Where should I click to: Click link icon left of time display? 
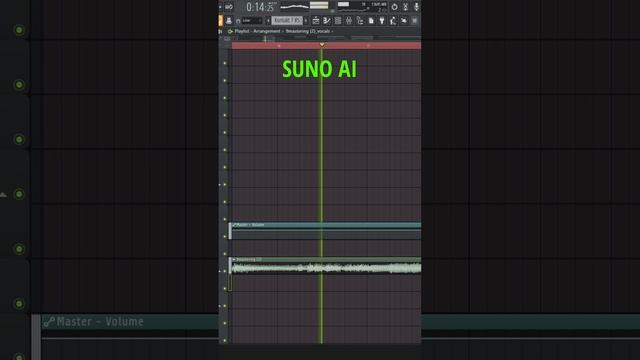(229, 7)
